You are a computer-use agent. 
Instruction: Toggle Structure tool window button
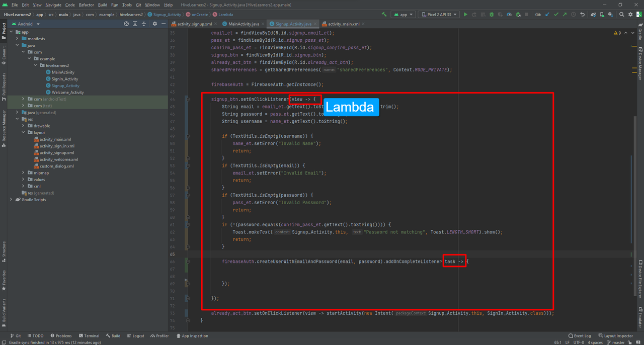4,251
